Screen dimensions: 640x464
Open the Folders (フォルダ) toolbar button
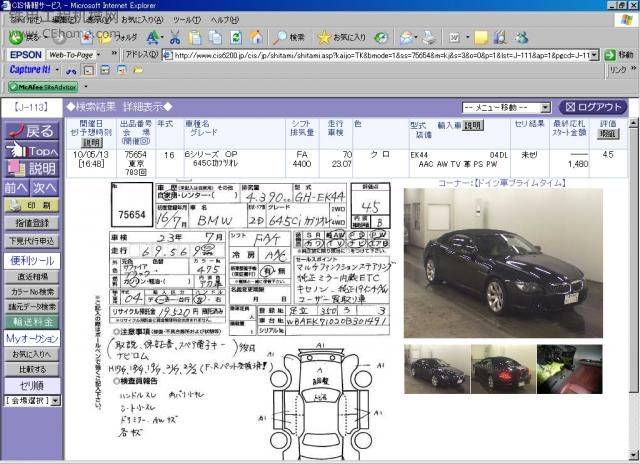[x=118, y=38]
